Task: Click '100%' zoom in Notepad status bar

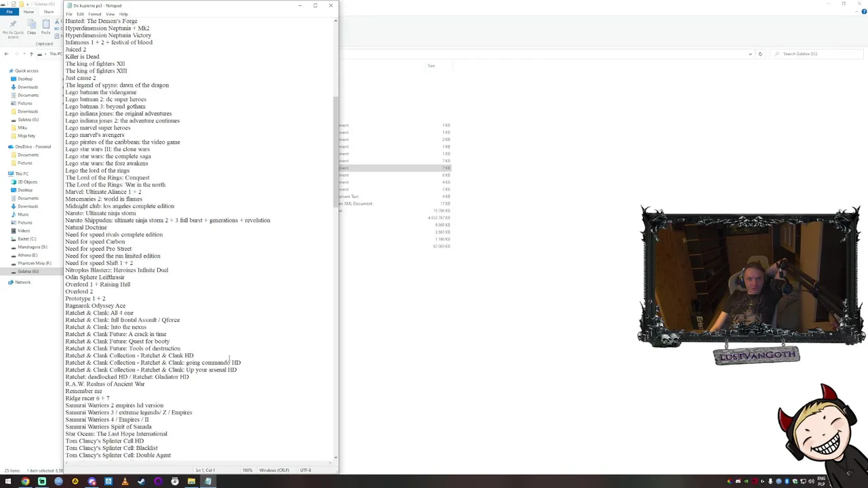Action: click(x=248, y=470)
